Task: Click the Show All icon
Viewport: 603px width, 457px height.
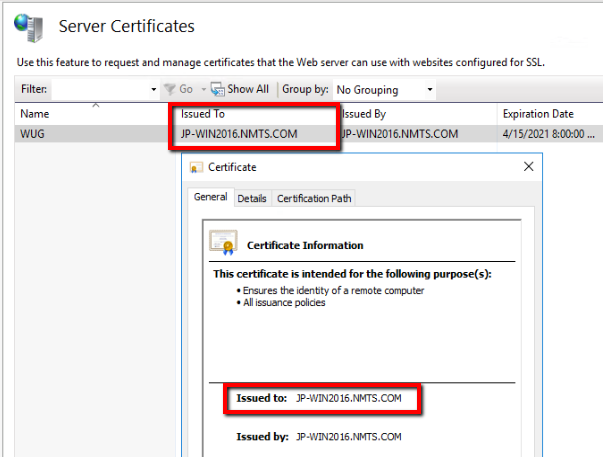Action: click(x=218, y=90)
